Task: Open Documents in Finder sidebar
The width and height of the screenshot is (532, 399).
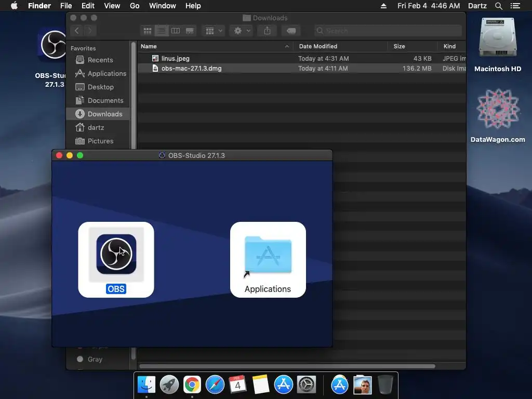Action: [98, 100]
